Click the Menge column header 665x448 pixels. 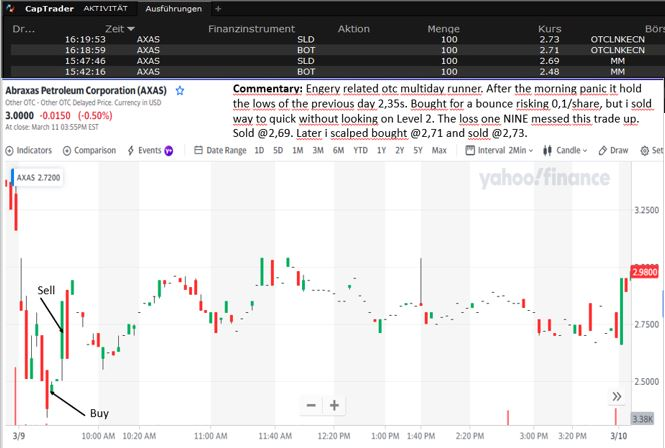443,29
